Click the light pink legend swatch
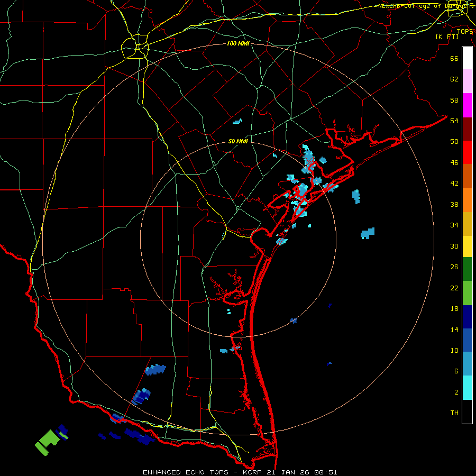Viewport: 476px width, 476px height. [467, 81]
